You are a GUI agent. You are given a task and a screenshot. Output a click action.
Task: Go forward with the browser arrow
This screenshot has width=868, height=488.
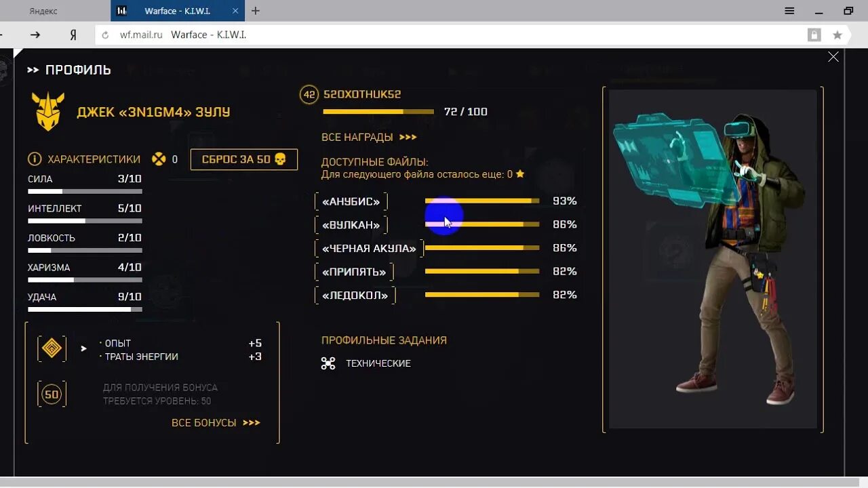tap(35, 35)
